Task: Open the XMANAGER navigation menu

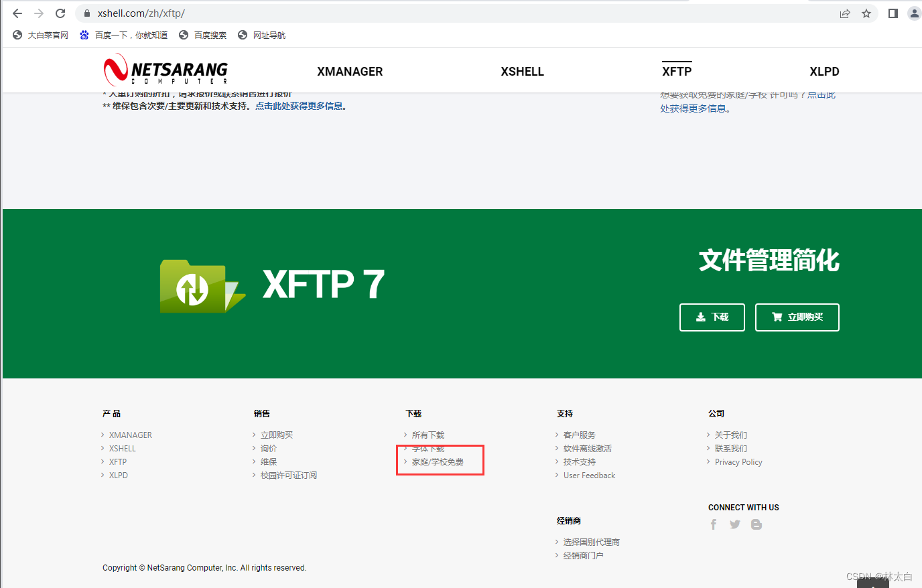Action: 350,72
